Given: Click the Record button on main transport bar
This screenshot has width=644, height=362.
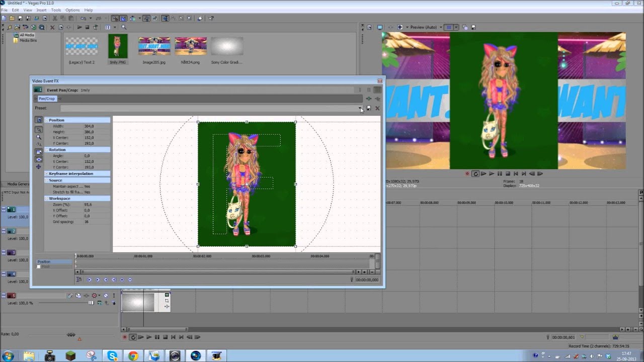Looking at the screenshot, I should (125, 337).
